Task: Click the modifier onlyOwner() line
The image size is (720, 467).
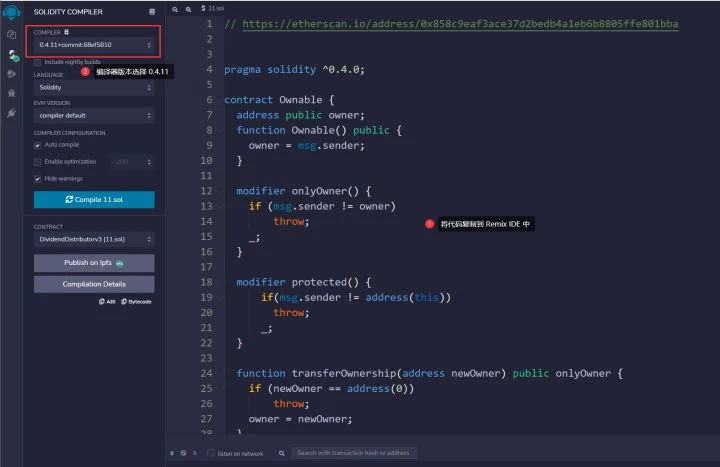Action: pyautogui.click(x=304, y=191)
